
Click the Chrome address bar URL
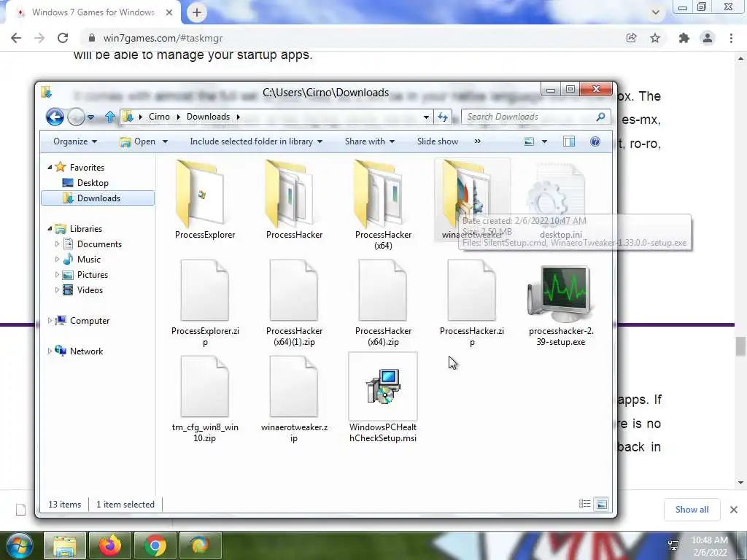tap(163, 38)
